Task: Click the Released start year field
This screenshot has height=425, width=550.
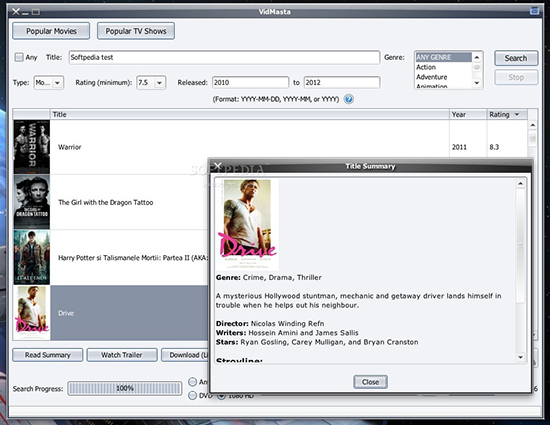Action: pyautogui.click(x=250, y=82)
